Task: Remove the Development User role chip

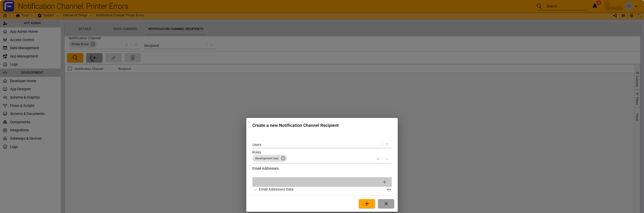Action: (283, 158)
